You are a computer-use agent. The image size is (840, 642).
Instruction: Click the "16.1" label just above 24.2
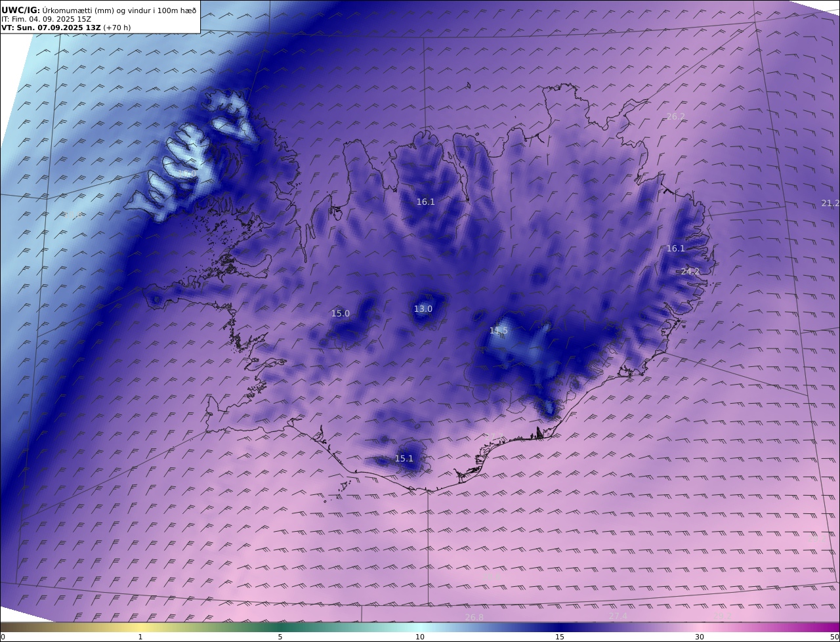675,248
